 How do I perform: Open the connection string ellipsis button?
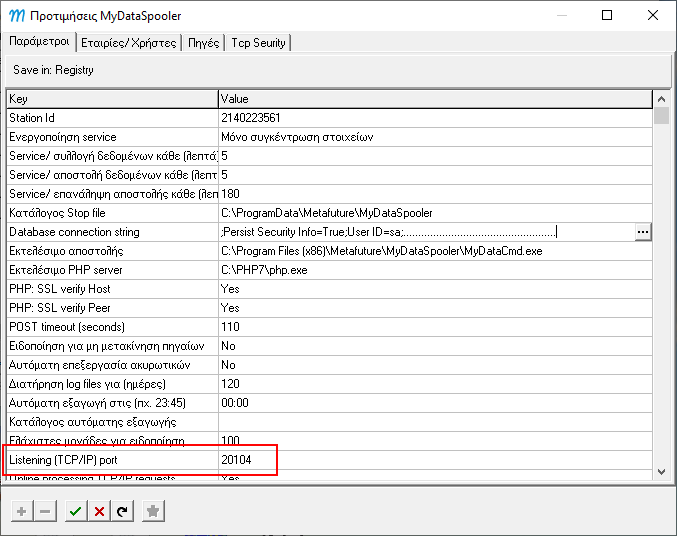tap(643, 232)
